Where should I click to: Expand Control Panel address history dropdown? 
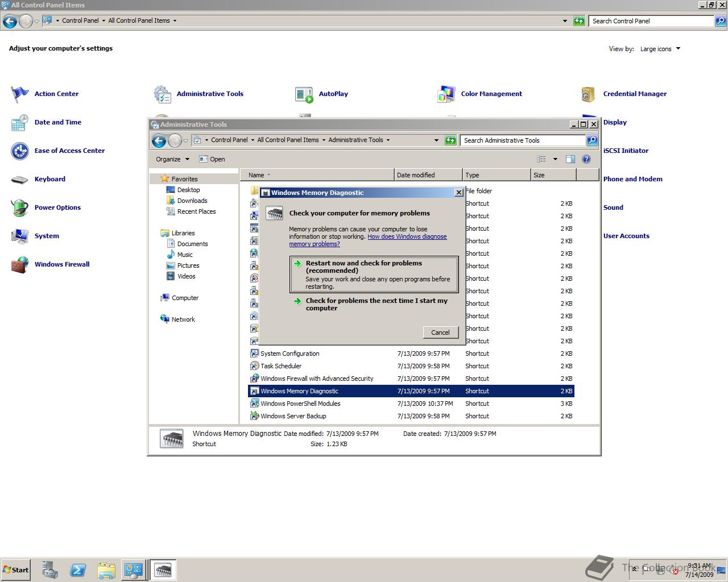click(x=565, y=21)
